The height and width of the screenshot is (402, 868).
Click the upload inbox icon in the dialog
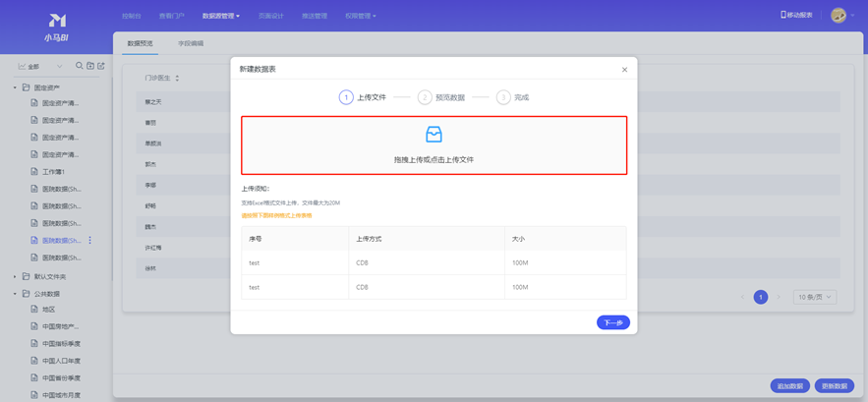point(434,135)
